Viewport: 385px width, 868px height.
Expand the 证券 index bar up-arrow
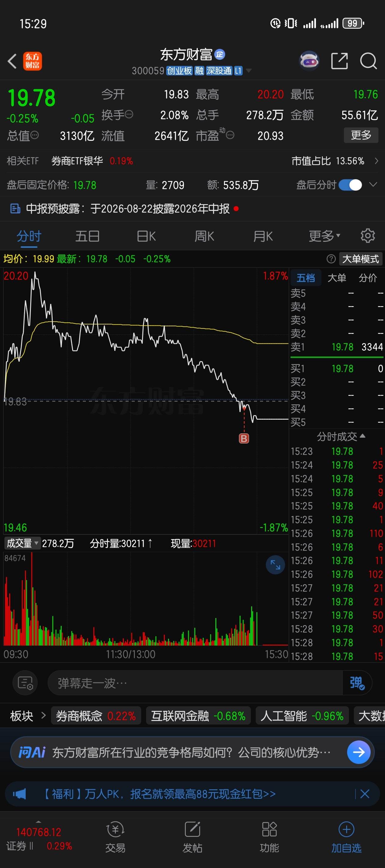coord(38,822)
